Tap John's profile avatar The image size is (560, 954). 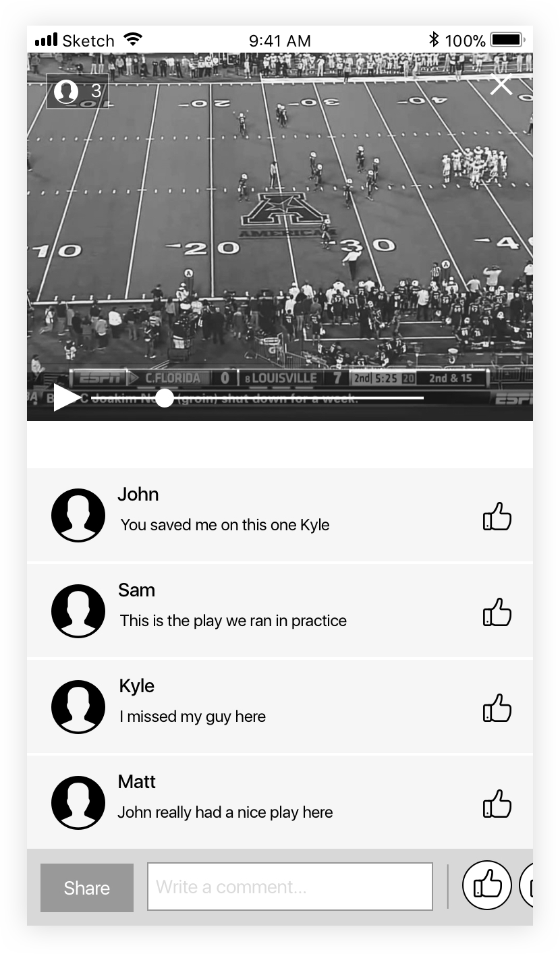point(78,515)
